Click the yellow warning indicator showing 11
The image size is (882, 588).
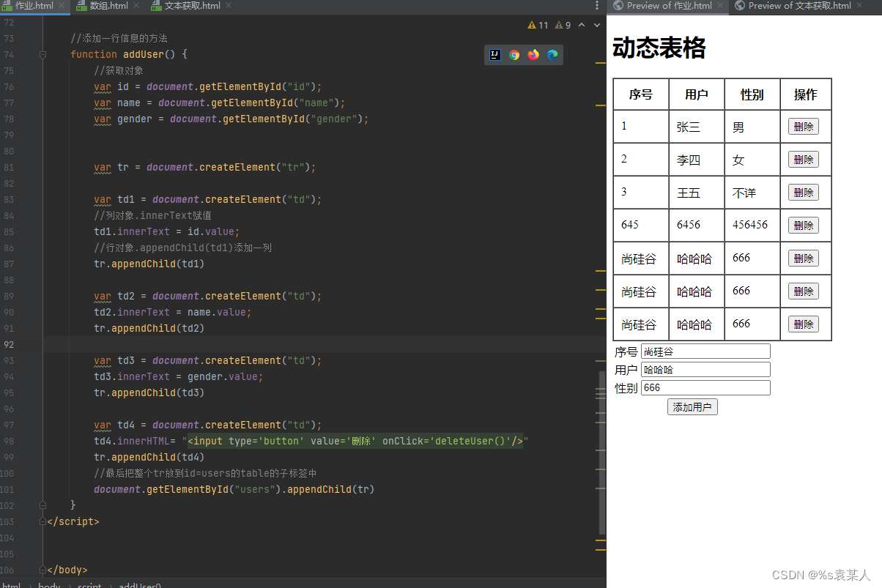pos(538,25)
